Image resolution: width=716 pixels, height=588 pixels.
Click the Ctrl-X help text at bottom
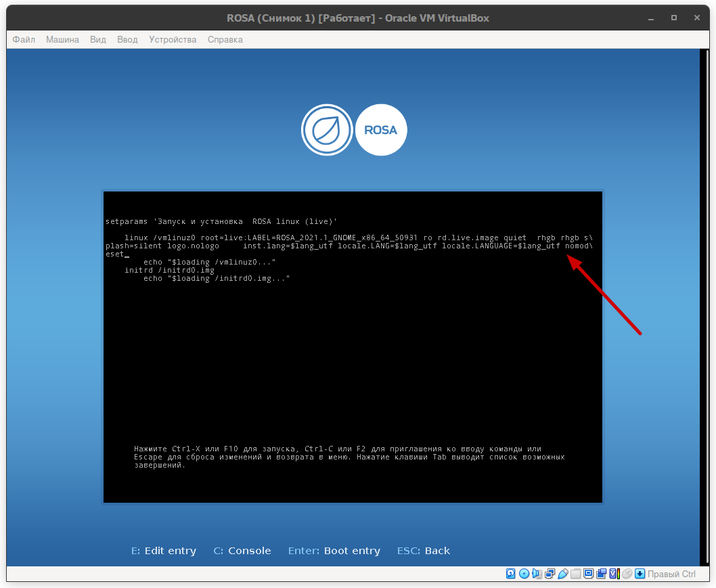click(x=349, y=457)
